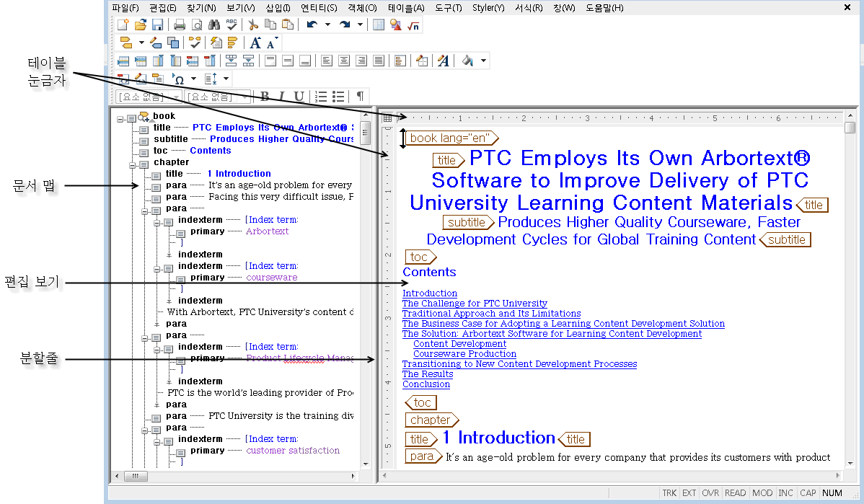
Task: Open the 도움말(H) menu
Action: (x=604, y=8)
